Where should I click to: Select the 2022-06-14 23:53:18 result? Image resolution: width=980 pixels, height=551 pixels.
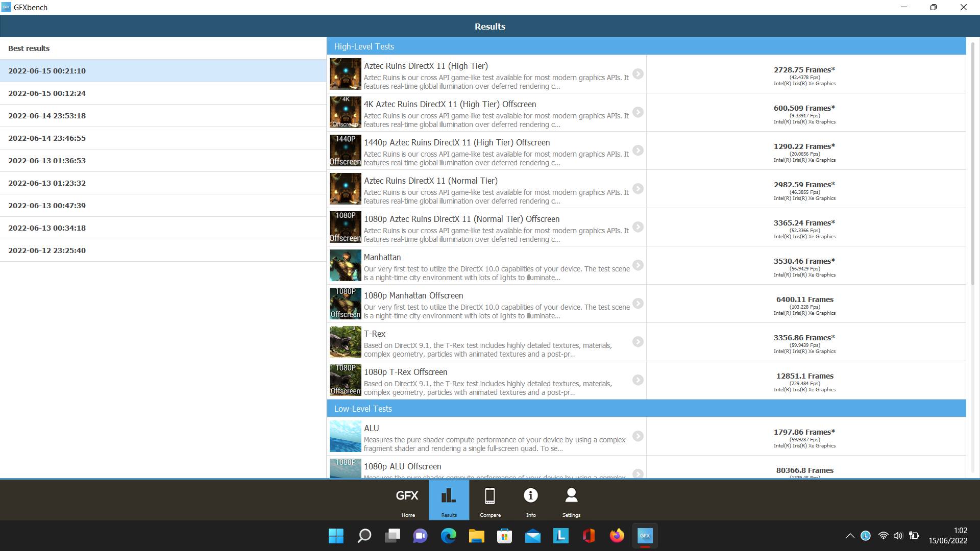(163, 116)
